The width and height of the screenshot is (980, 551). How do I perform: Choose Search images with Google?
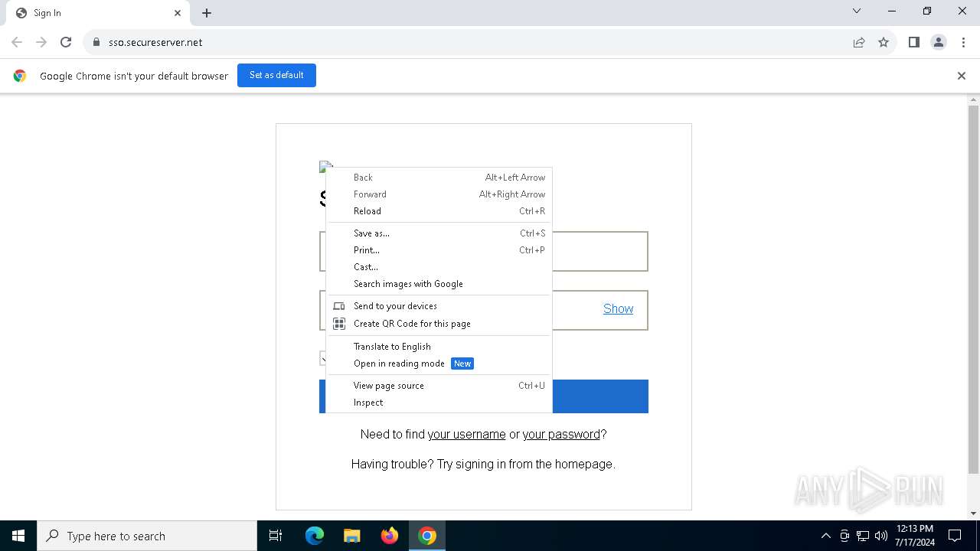439,284
